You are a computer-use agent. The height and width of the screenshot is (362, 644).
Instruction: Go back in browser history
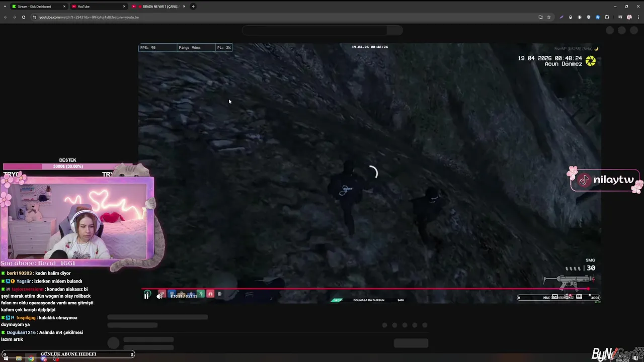pos(6,17)
